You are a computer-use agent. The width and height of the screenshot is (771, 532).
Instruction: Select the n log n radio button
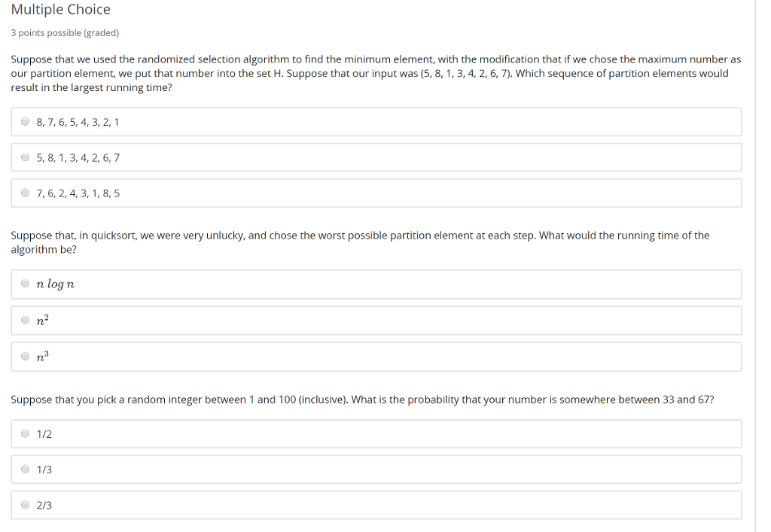(26, 284)
